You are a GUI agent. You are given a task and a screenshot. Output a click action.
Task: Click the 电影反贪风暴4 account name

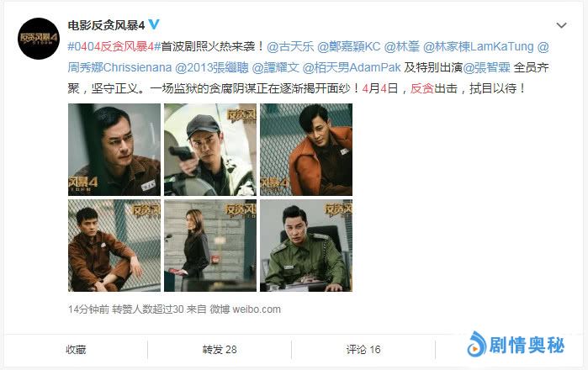106,25
